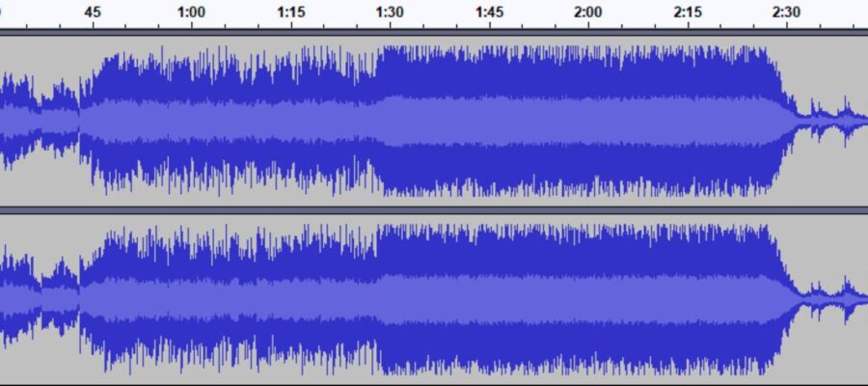This screenshot has height=386, width=868.
Task: Click the 1:30 mark on the timeline ruler
Action: [390, 13]
